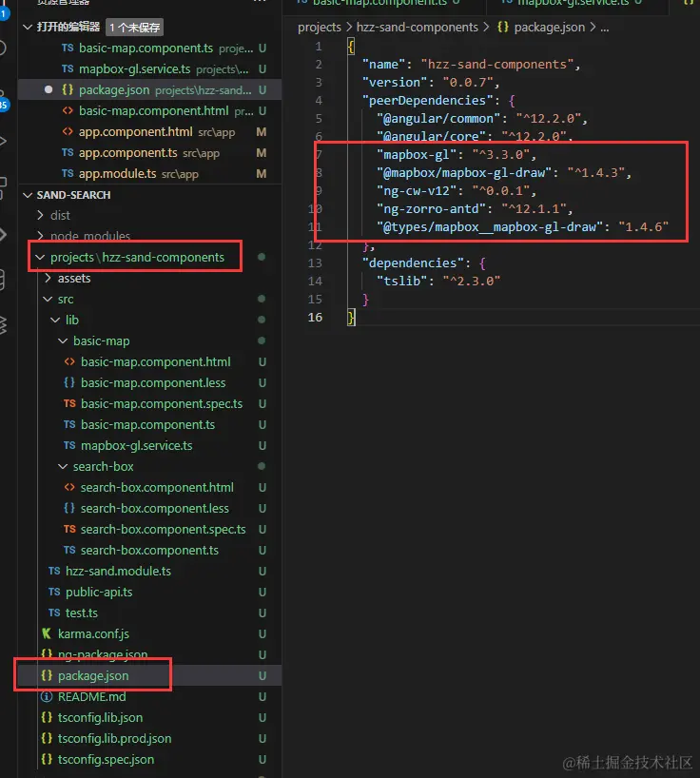
Task: Open basic-map.component.ts in explorer tree
Action: 149,425
